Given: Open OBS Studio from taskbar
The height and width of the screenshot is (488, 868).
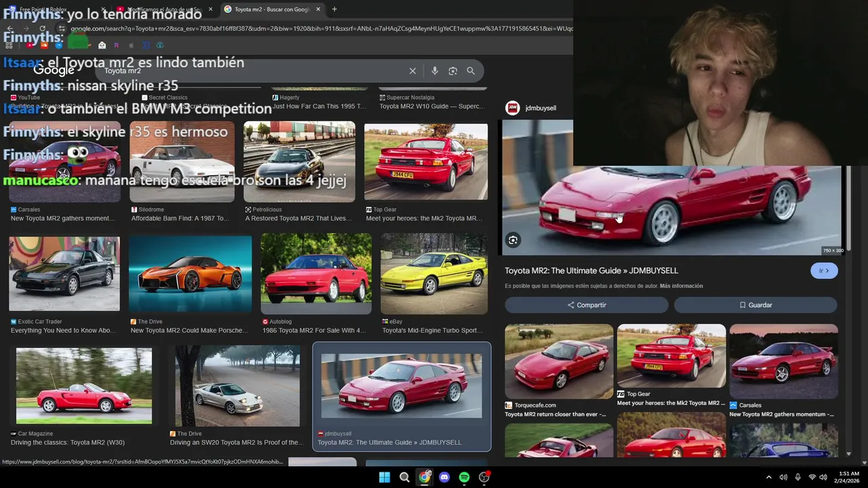Looking at the screenshot, I should click(x=484, y=477).
